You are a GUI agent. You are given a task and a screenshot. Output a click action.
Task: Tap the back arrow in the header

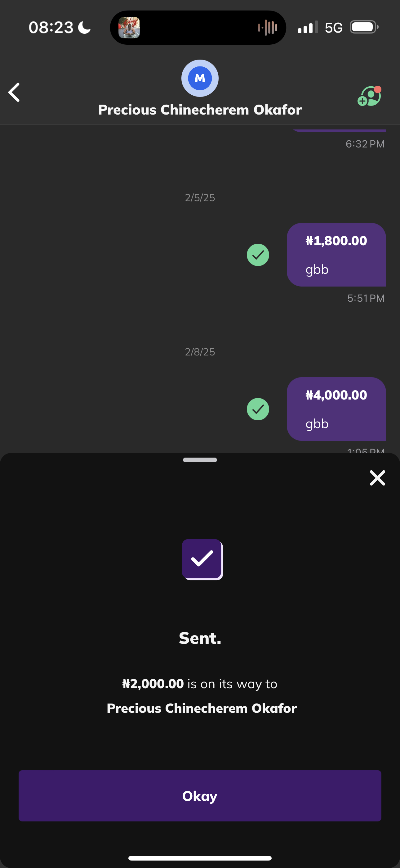tap(14, 92)
